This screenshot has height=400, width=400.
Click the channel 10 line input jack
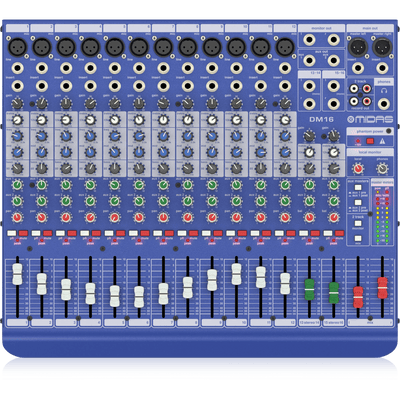(x=236, y=69)
